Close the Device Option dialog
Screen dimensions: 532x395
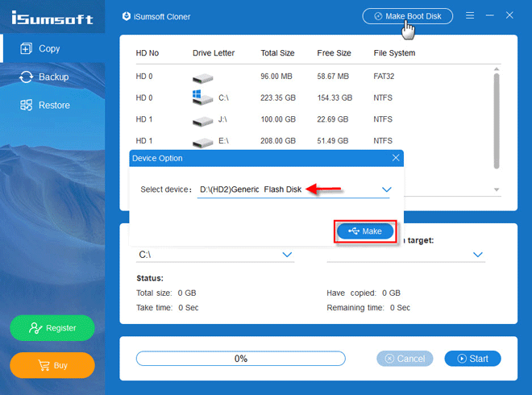click(x=396, y=158)
